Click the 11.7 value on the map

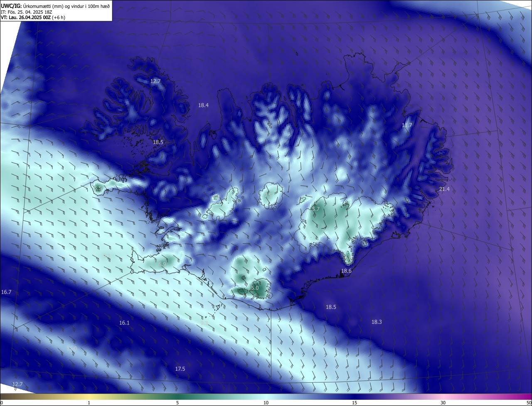tap(407, 125)
